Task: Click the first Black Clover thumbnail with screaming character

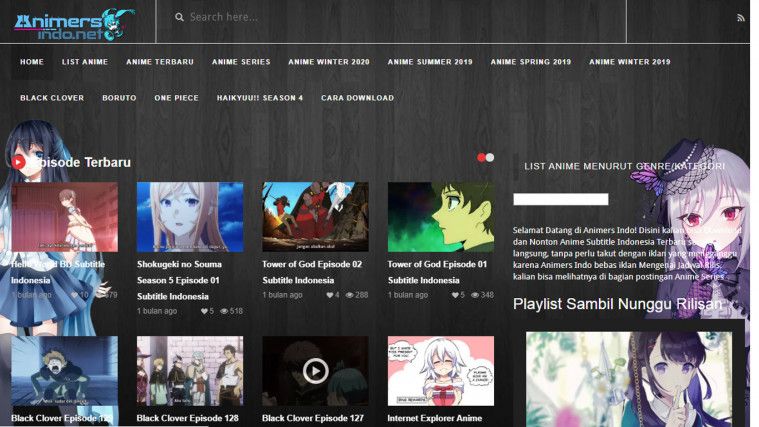Action: pyautogui.click(x=64, y=371)
